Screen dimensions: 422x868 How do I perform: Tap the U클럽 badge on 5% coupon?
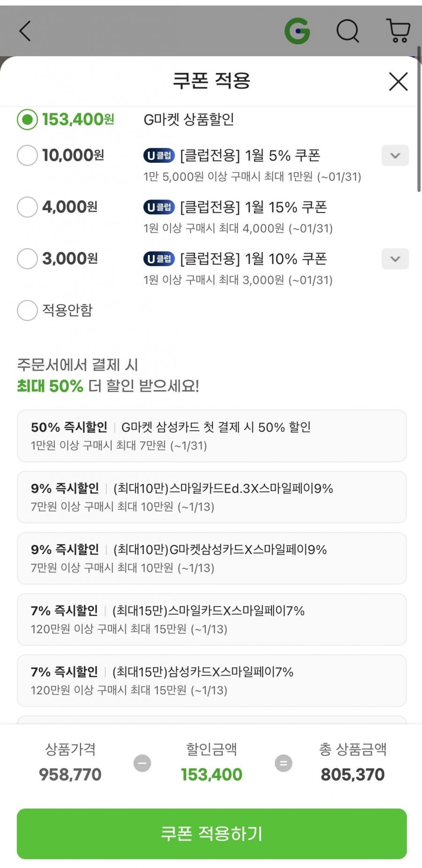159,155
